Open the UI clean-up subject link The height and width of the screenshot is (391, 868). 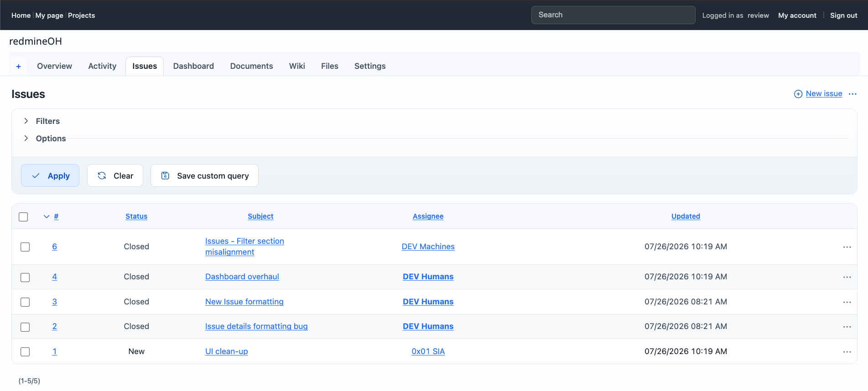click(227, 351)
